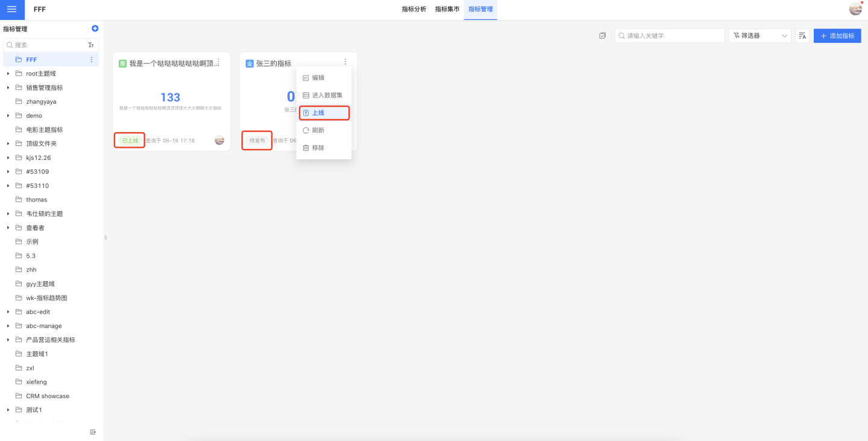Image resolution: width=868 pixels, height=441 pixels.
Task: Toggle the batch multi-select checkbox icon
Action: click(602, 36)
